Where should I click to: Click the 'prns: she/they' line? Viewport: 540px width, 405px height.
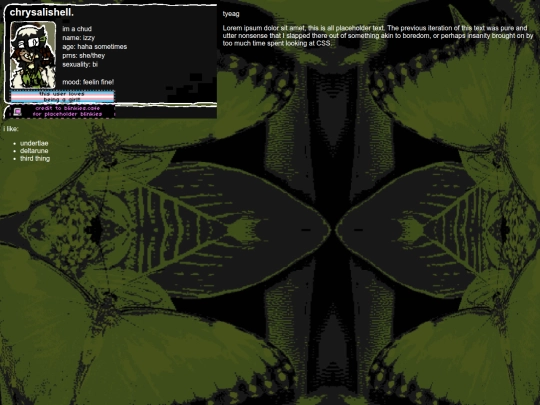[x=84, y=56]
